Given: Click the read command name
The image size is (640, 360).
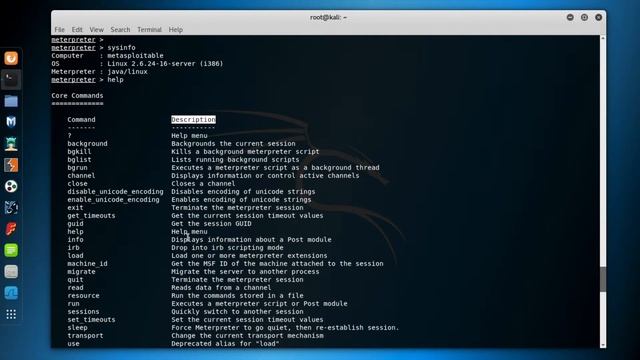Looking at the screenshot, I should click(76, 288).
